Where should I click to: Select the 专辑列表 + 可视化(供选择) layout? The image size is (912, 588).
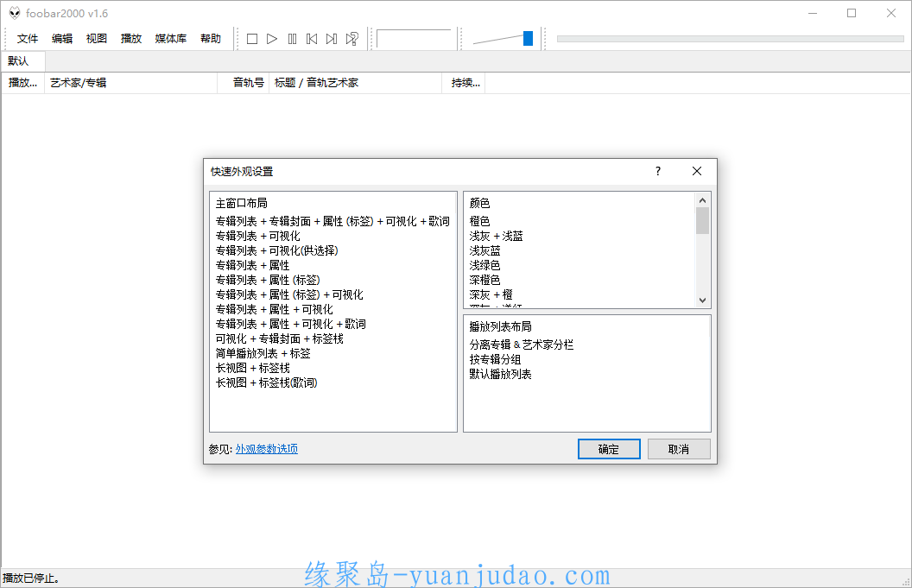coord(277,250)
